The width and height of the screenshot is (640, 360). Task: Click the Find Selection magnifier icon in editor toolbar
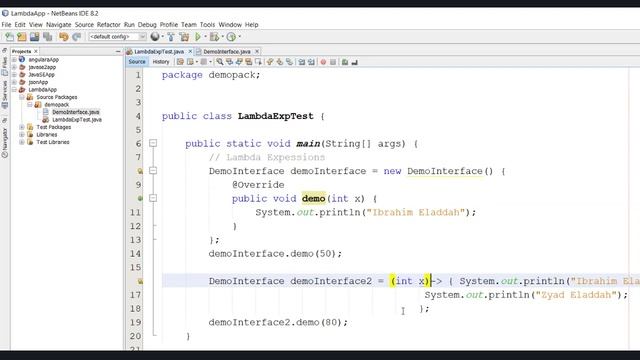pos(220,62)
